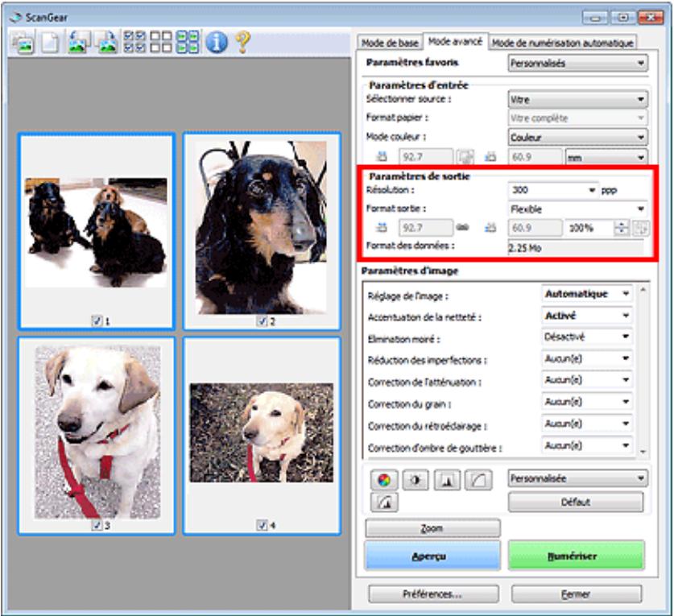This screenshot has height=616, width=674.
Task: Open the blue Information icon
Action: pyautogui.click(x=217, y=42)
